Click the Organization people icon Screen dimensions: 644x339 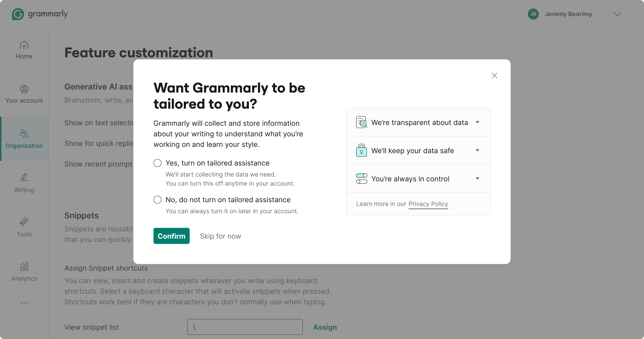pyautogui.click(x=24, y=133)
